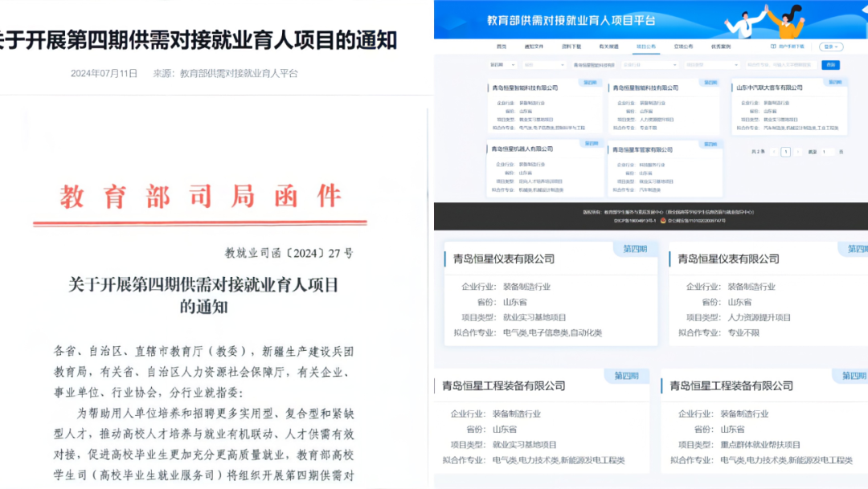Click the blue 查询 search button
The image size is (868, 489).
(831, 64)
